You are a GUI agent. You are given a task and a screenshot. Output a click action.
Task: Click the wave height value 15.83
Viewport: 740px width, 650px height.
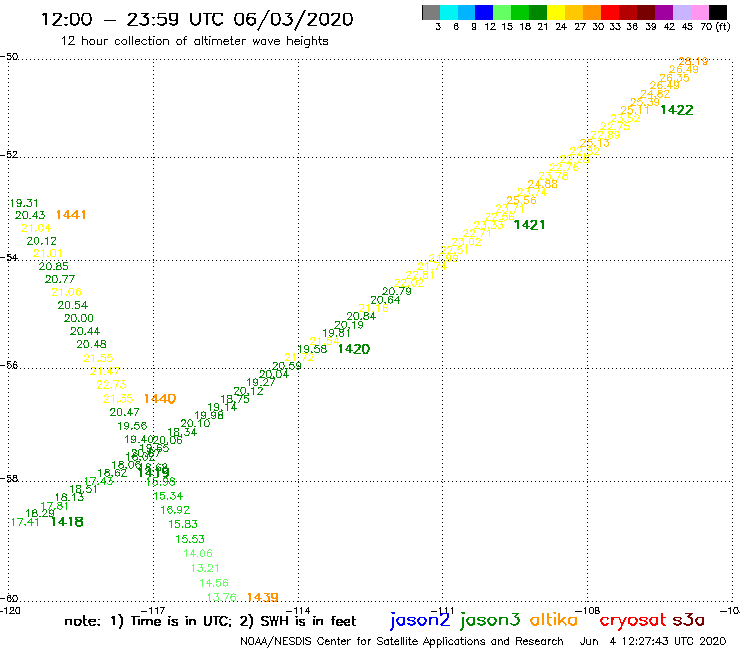click(183, 524)
